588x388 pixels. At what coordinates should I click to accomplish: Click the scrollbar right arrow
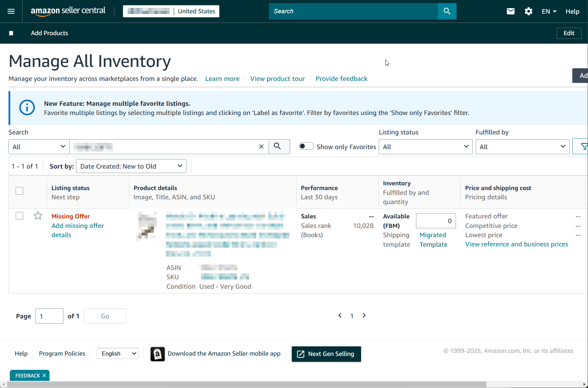[585, 385]
